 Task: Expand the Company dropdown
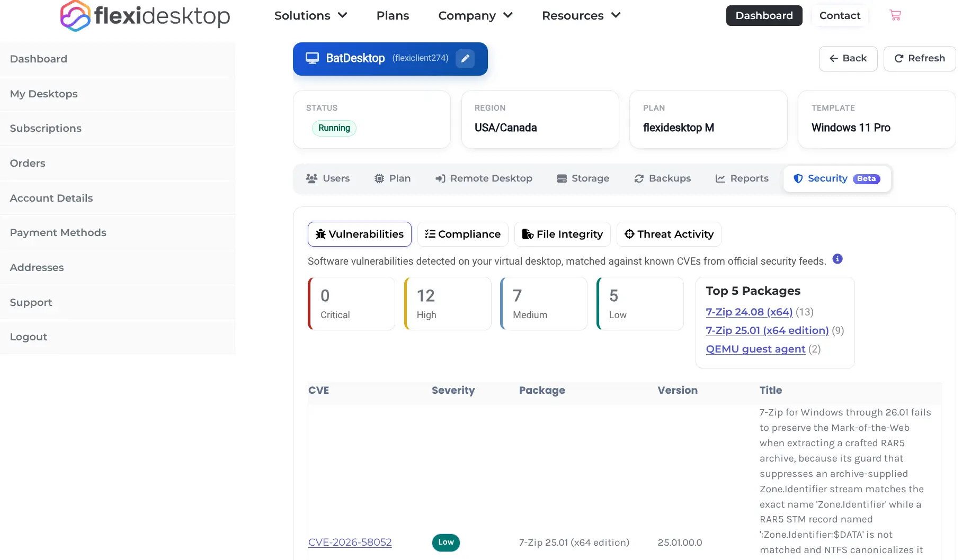point(476,15)
